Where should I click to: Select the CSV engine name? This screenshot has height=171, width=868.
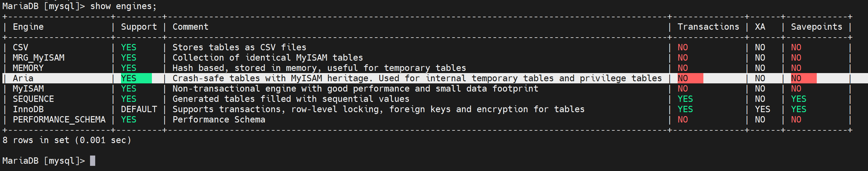click(x=21, y=47)
